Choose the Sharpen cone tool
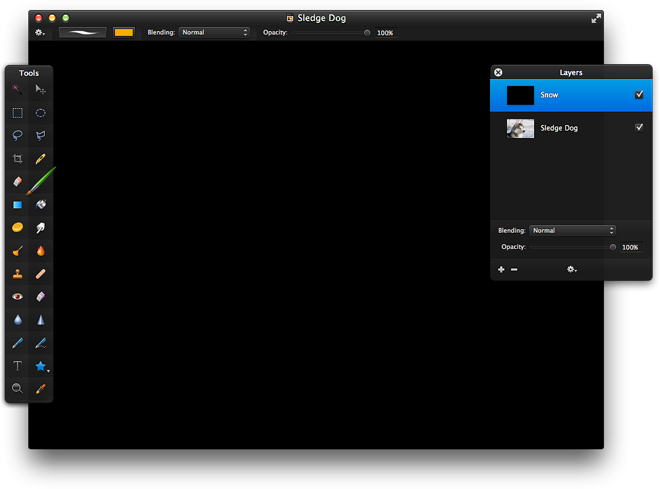The height and width of the screenshot is (489, 660). tap(40, 320)
